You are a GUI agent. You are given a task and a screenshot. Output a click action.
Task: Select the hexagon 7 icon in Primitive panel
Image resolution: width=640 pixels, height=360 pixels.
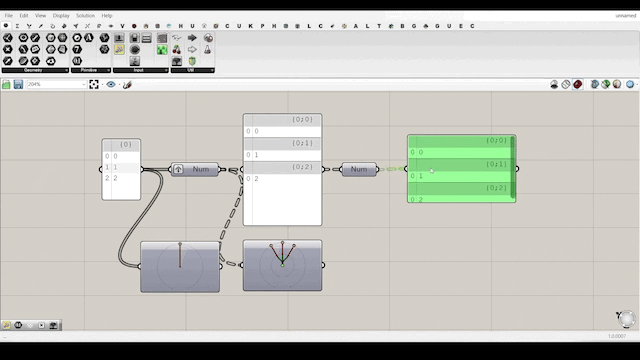(77, 50)
